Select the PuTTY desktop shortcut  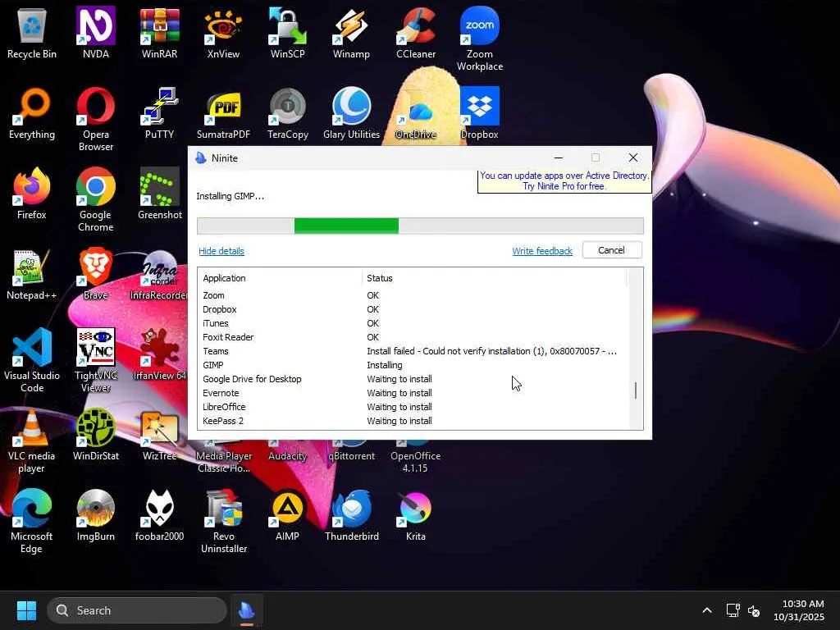pos(160,113)
